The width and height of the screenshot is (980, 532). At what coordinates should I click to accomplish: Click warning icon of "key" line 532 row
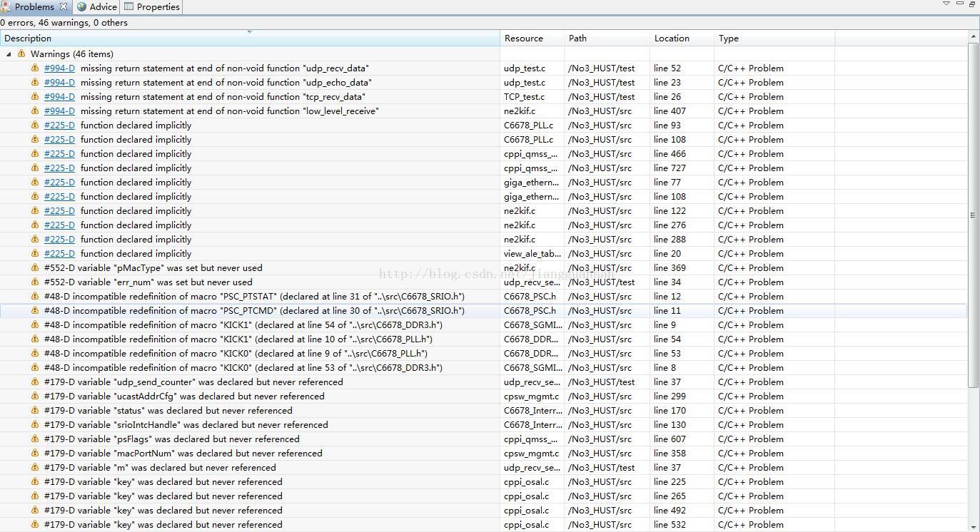35,525
